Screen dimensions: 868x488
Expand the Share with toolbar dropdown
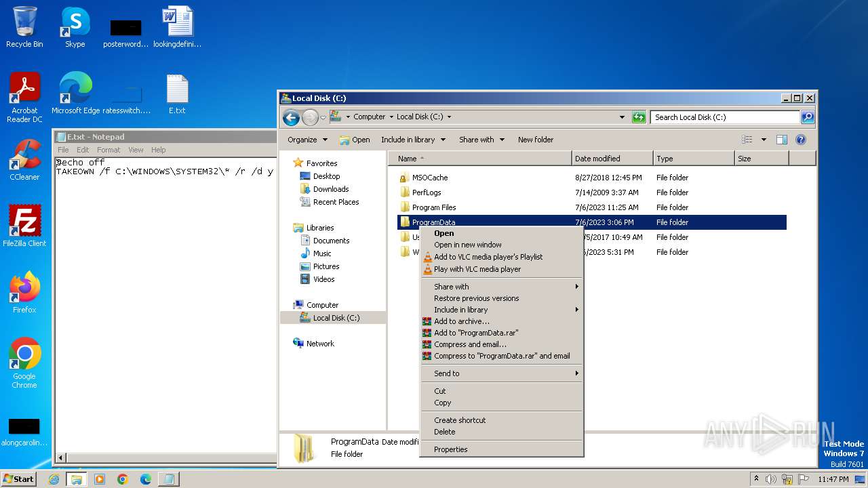click(x=481, y=140)
